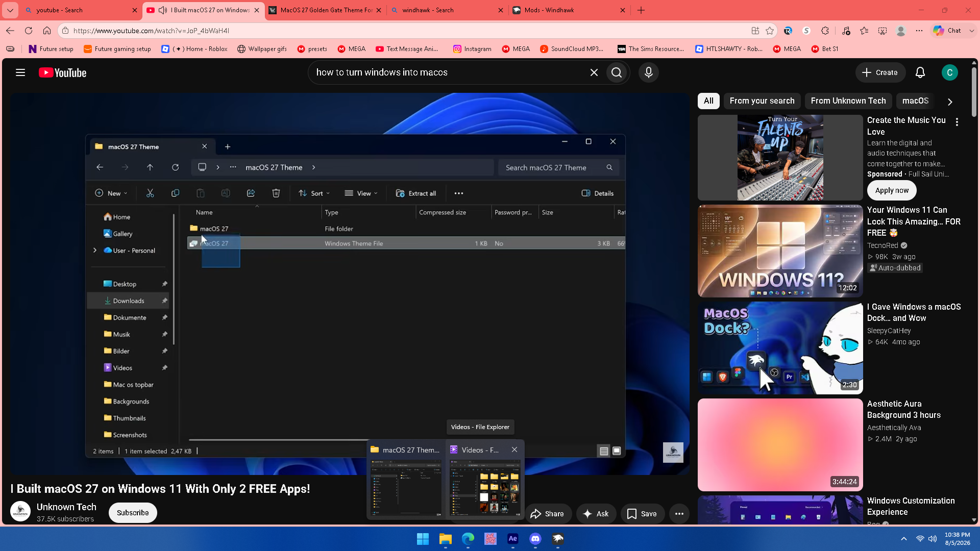The height and width of the screenshot is (551, 980).
Task: Go to YouTube home via the logo
Action: point(63,73)
